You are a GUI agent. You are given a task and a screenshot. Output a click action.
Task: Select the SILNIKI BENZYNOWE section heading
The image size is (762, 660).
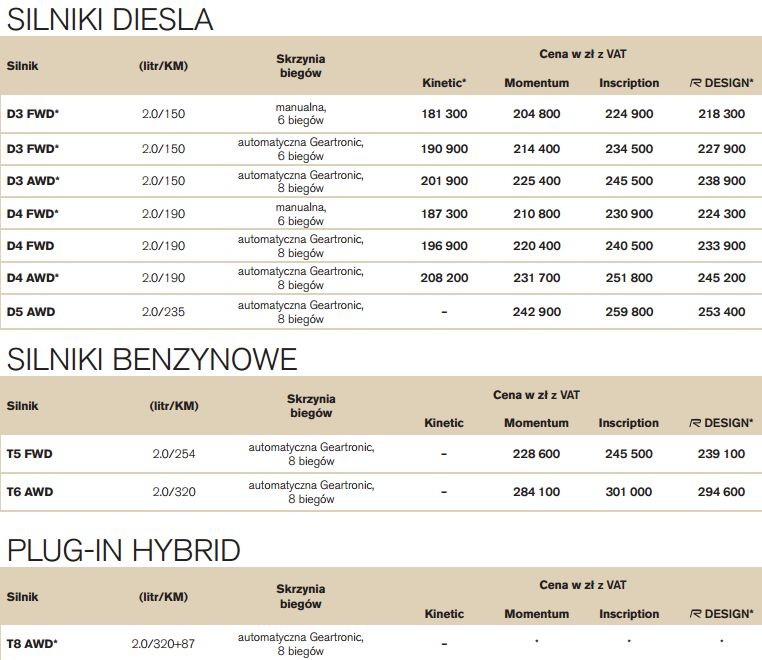coord(152,358)
